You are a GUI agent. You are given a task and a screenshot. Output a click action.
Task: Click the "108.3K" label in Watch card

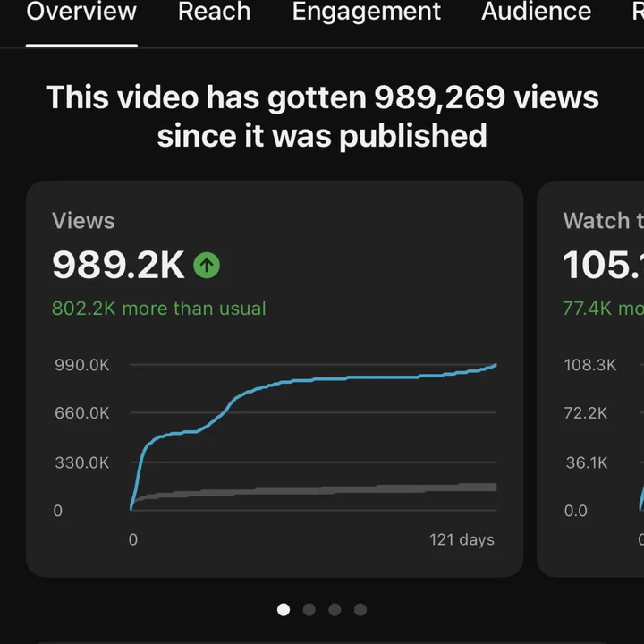coord(590,365)
